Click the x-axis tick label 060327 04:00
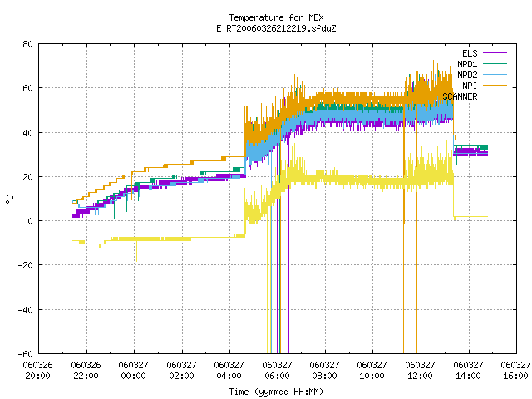Image resolution: width=532 pixels, height=399 pixels. pyautogui.click(x=229, y=371)
